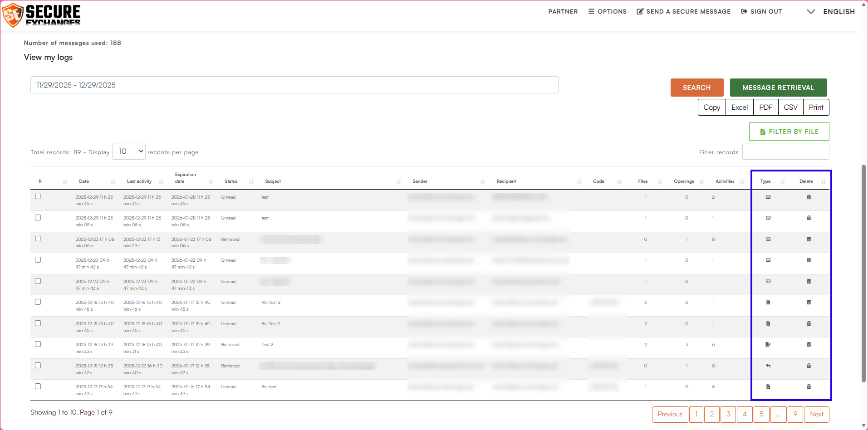Viewport: 868px width, 430px height.
Task: Click envelope type icon in 2025-12-23 17 h 08 row
Action: [768, 239]
